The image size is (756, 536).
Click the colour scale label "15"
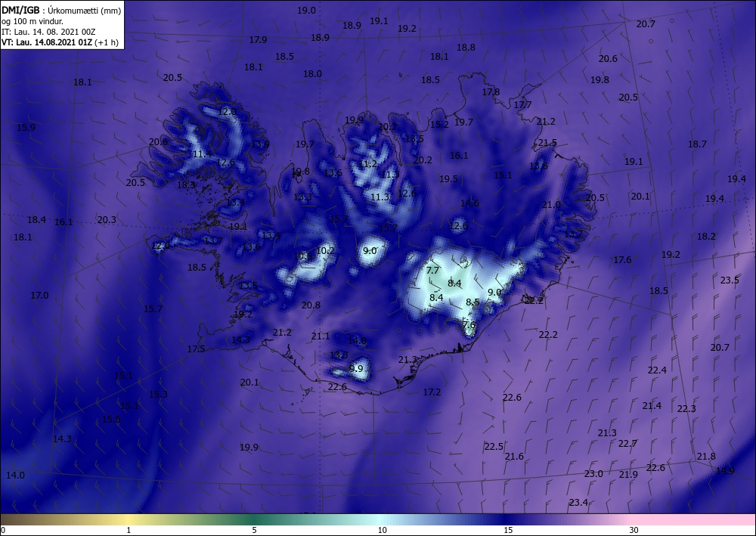click(x=508, y=530)
